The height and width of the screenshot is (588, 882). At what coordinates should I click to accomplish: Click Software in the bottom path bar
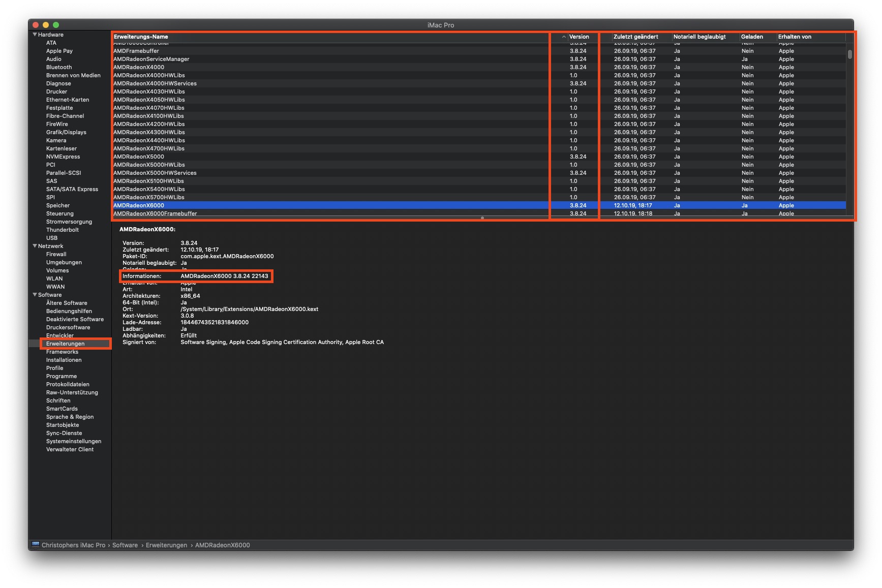tap(125, 545)
